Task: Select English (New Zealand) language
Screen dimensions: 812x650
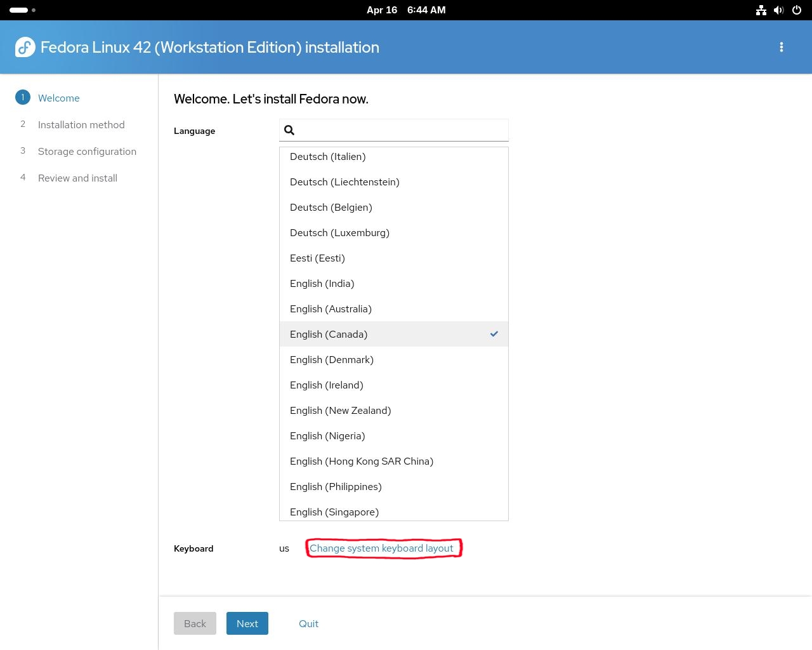Action: (x=394, y=411)
